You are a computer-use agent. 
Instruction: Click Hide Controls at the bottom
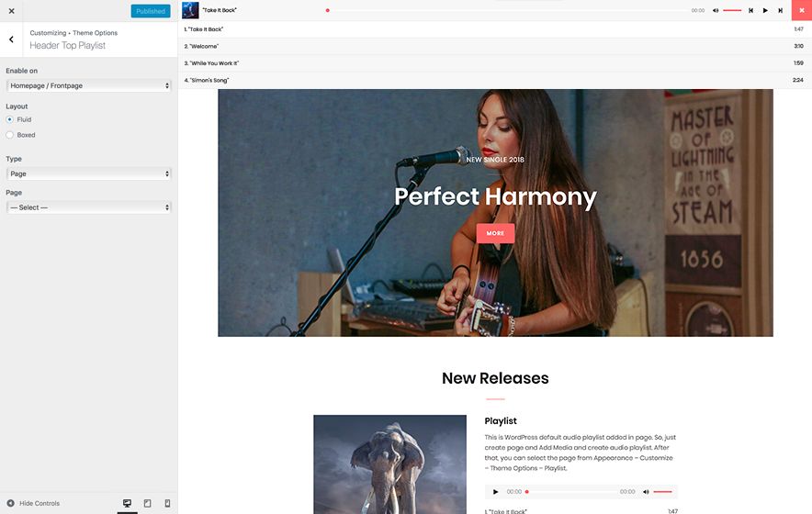click(x=34, y=503)
